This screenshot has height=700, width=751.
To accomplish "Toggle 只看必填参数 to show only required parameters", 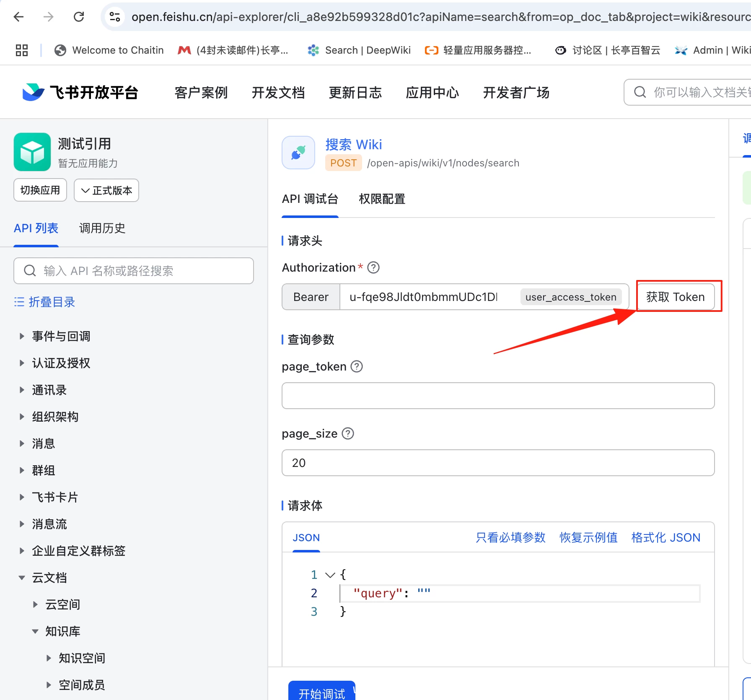I will [510, 537].
